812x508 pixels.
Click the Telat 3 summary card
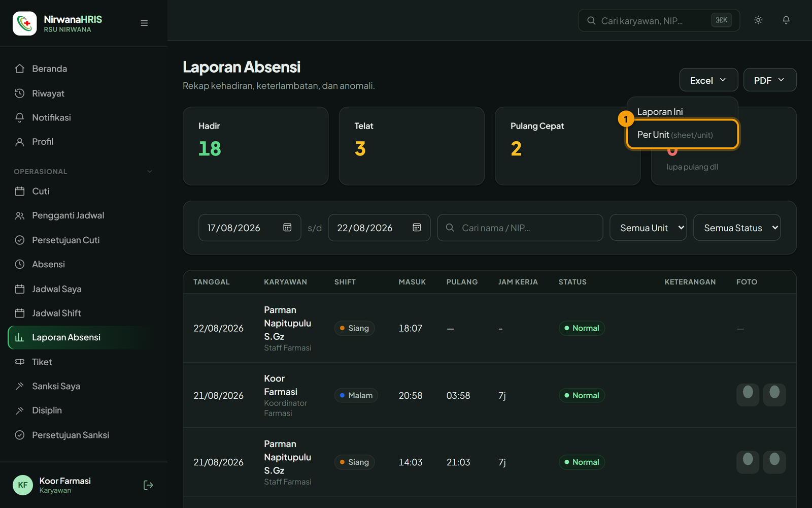[x=412, y=146]
